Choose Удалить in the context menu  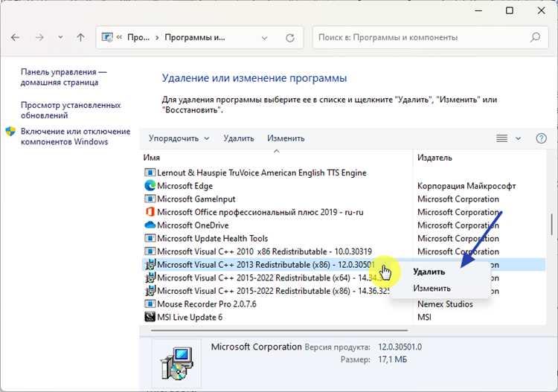tap(429, 271)
